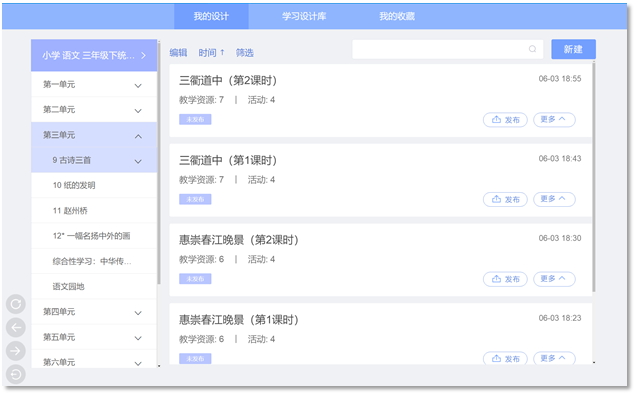
Task: Collapse 第三单元 chevron
Action: pyautogui.click(x=138, y=136)
